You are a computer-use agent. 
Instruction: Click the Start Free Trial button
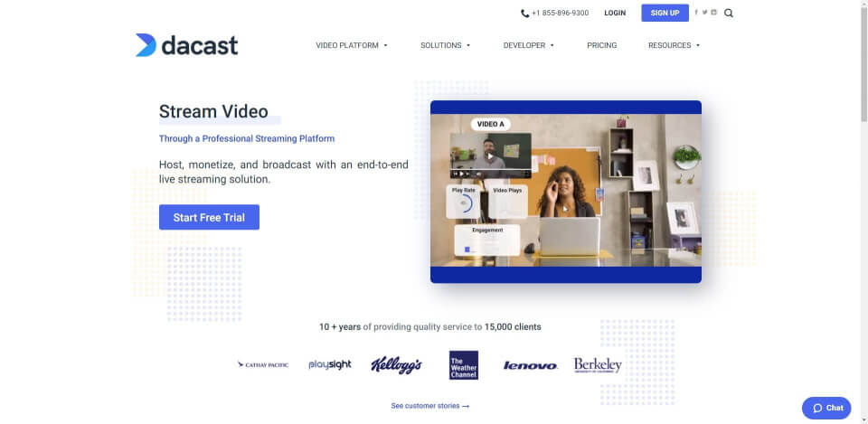tap(209, 218)
